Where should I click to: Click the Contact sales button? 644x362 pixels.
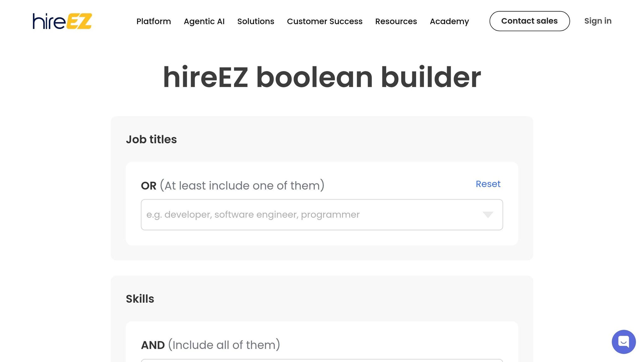tap(530, 21)
